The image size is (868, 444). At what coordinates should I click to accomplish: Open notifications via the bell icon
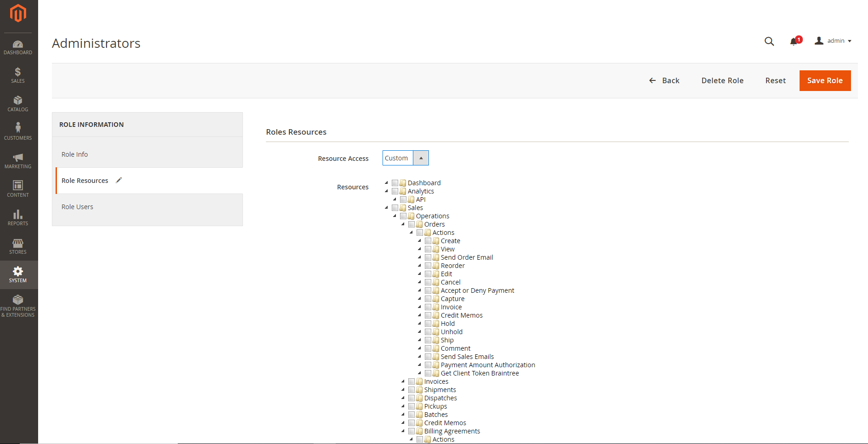click(x=794, y=41)
